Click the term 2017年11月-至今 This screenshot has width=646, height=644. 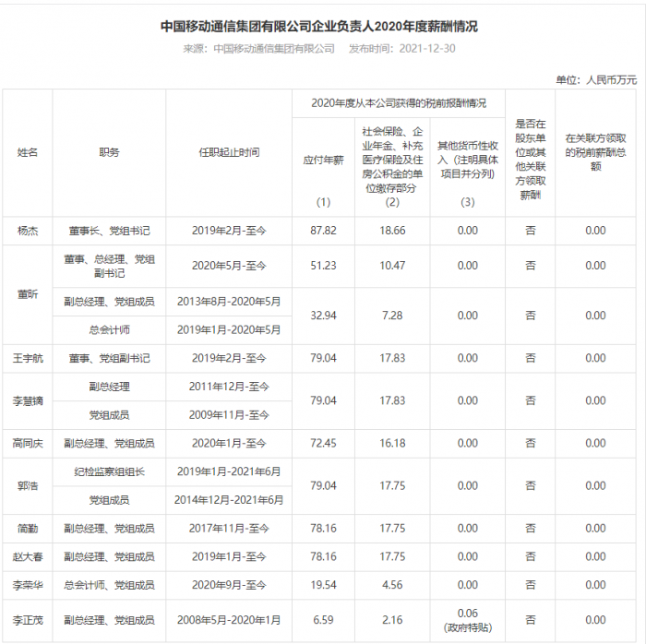click(x=229, y=529)
